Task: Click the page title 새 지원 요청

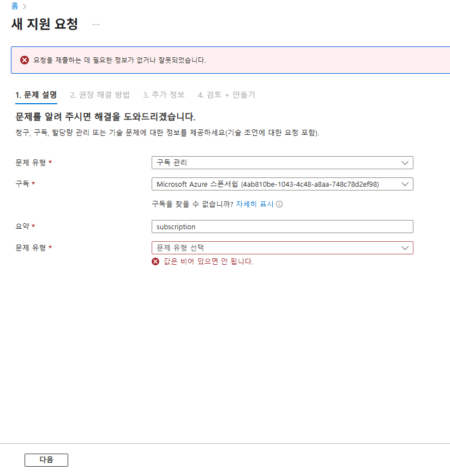Action: point(45,24)
